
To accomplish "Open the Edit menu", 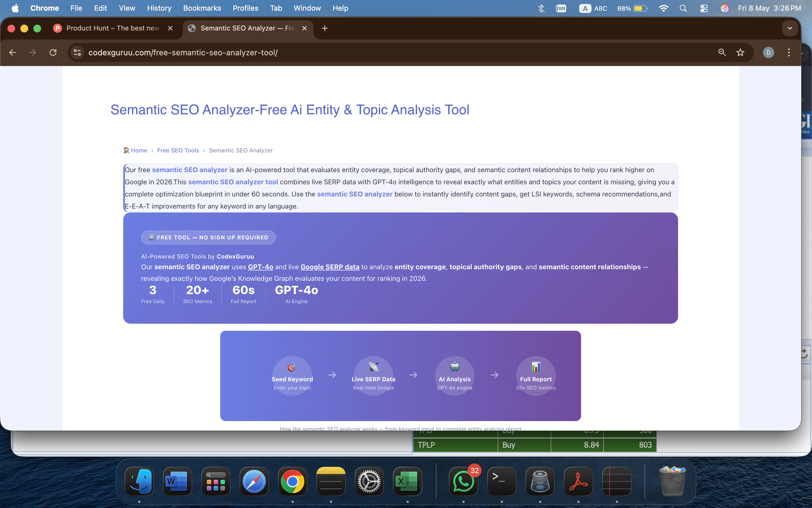I will click(x=100, y=8).
